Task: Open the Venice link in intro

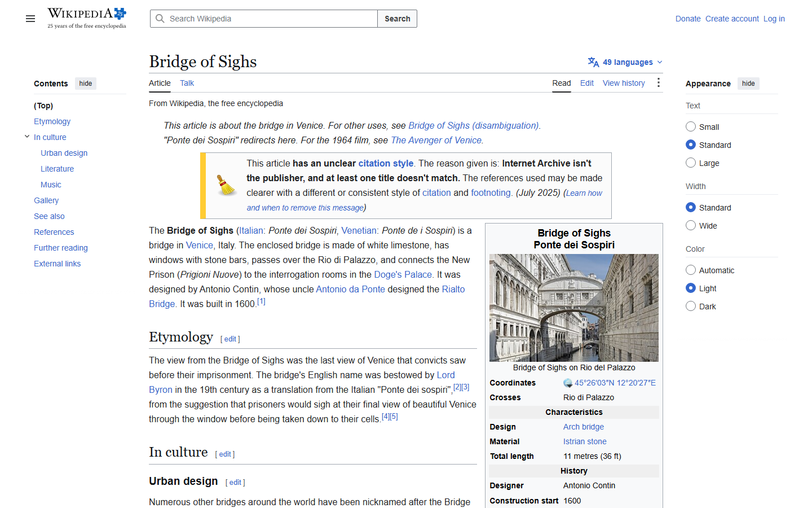Action: (200, 245)
